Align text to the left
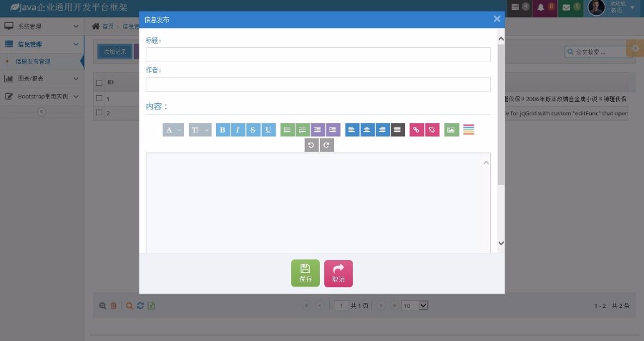 click(x=352, y=130)
